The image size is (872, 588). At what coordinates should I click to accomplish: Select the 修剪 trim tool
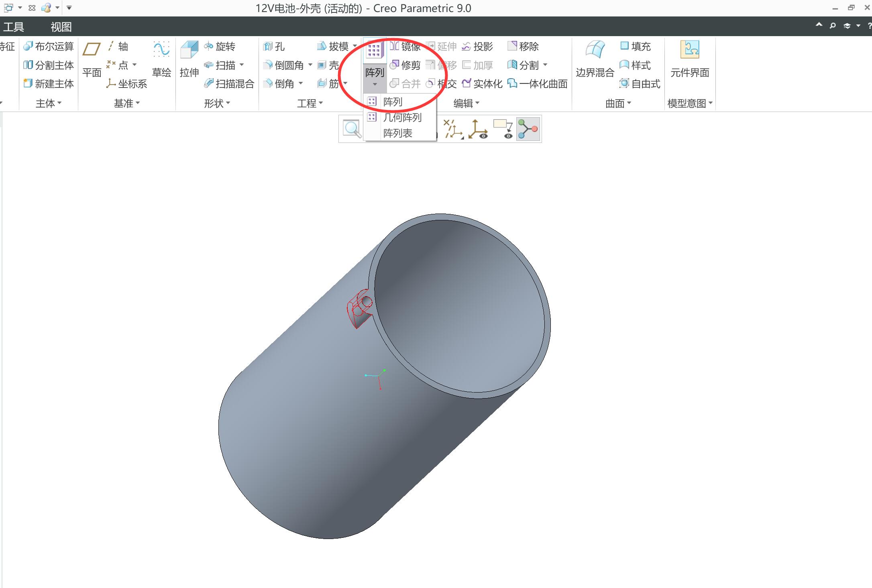pyautogui.click(x=405, y=65)
